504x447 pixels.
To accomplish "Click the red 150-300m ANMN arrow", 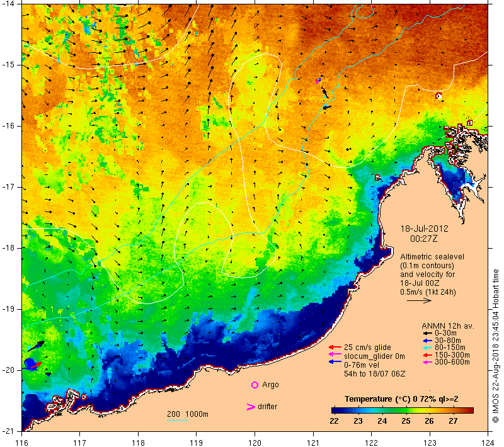I will [x=427, y=355].
